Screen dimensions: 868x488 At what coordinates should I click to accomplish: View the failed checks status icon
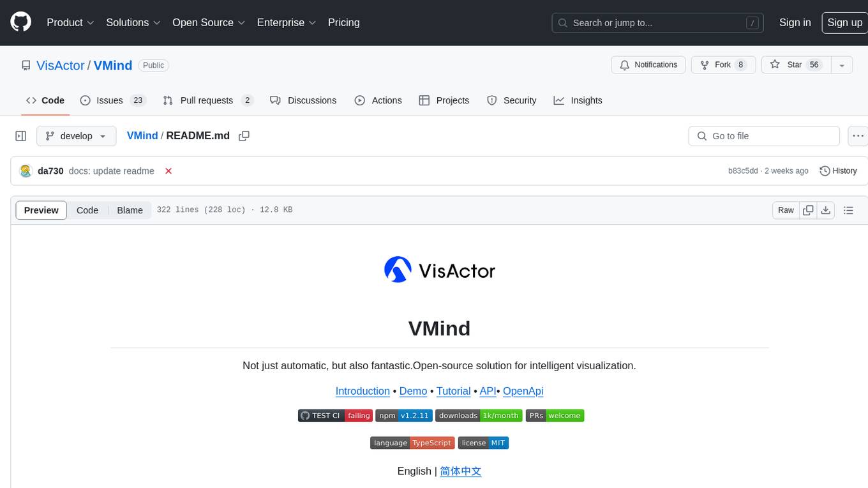pos(168,171)
